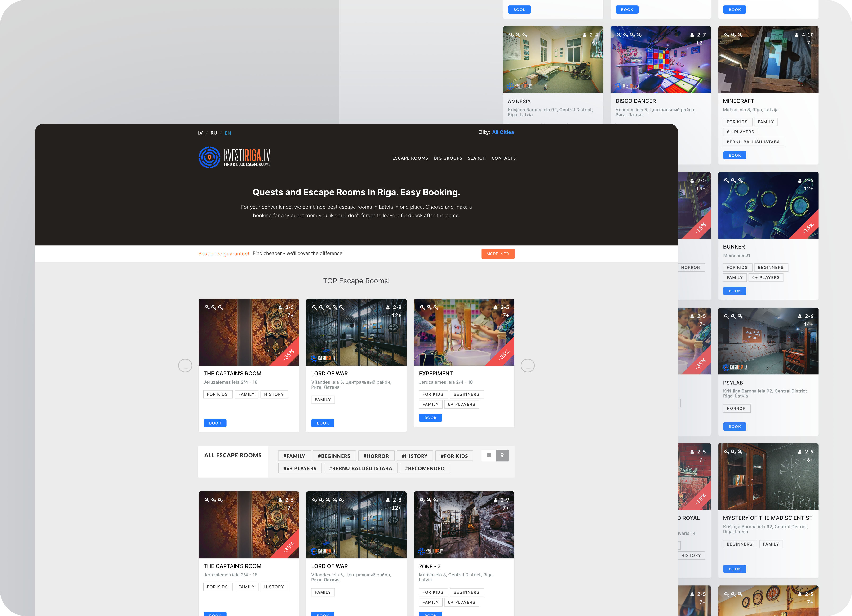852x616 pixels.
Task: Open the Contacts menu item
Action: pos(503,158)
